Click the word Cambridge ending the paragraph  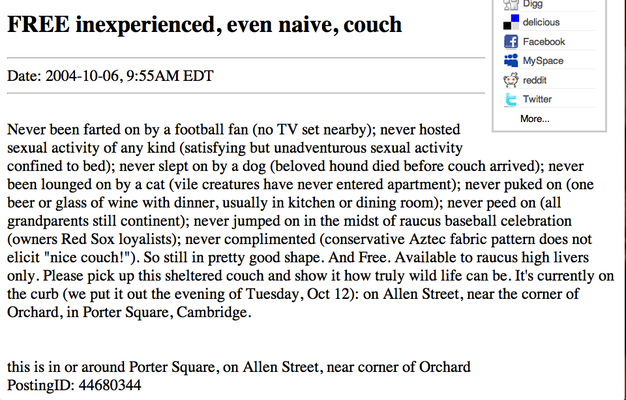(214, 312)
